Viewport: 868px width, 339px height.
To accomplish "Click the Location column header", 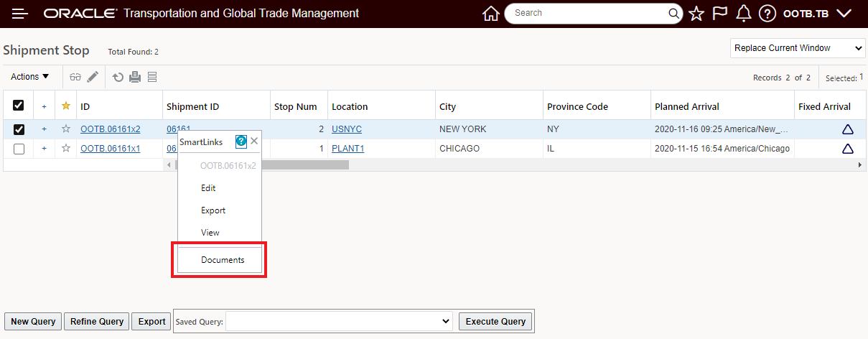I will [350, 106].
